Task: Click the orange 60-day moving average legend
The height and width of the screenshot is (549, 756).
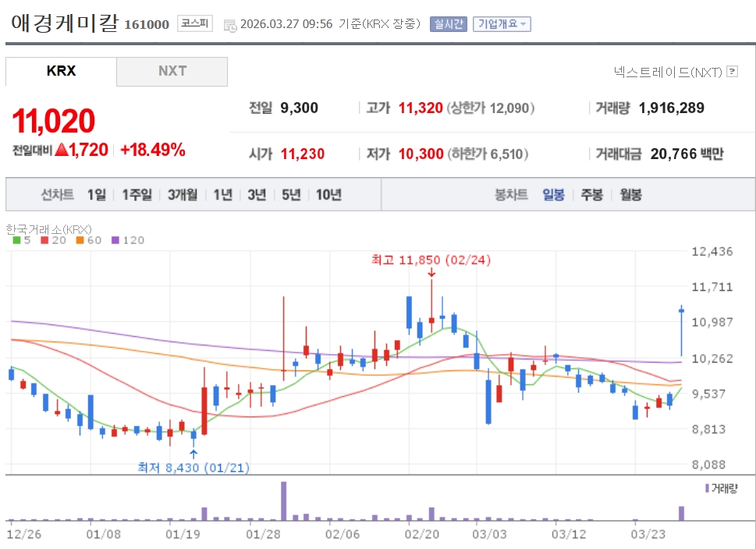Action: [89, 240]
